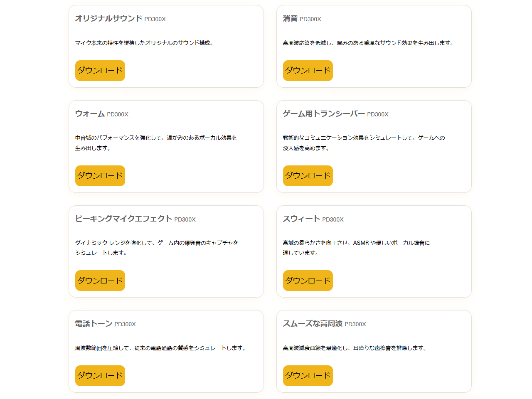Click the 消音 card description text
This screenshot has width=532, height=399.
[x=368, y=43]
